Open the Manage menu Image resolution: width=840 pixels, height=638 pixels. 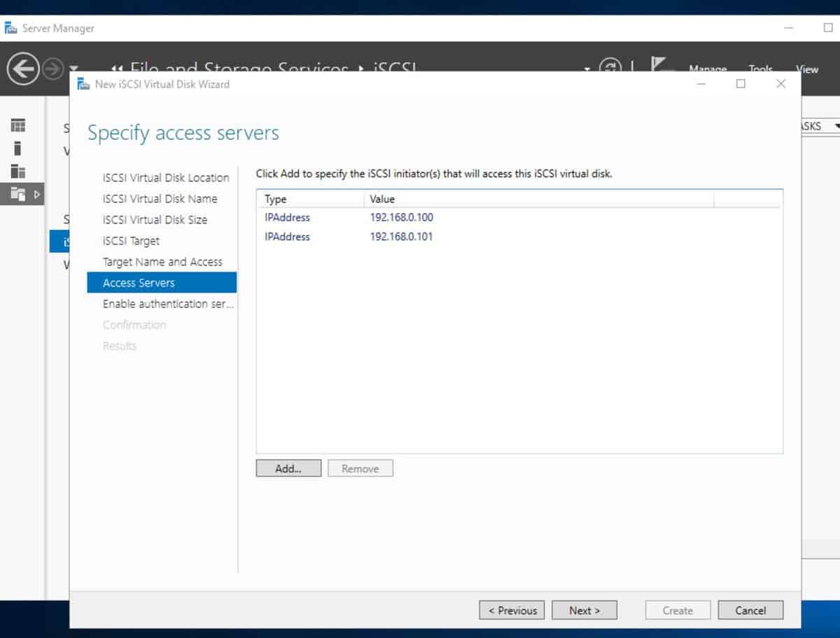click(707, 69)
